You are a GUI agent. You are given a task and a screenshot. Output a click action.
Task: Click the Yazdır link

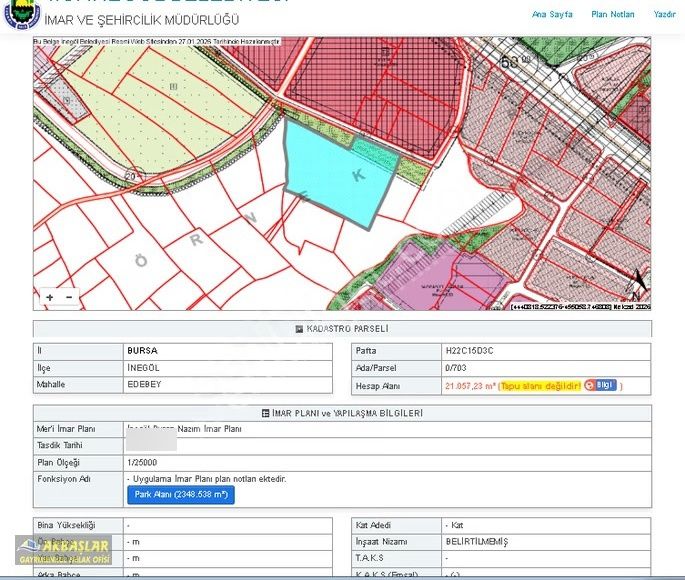[x=664, y=14]
